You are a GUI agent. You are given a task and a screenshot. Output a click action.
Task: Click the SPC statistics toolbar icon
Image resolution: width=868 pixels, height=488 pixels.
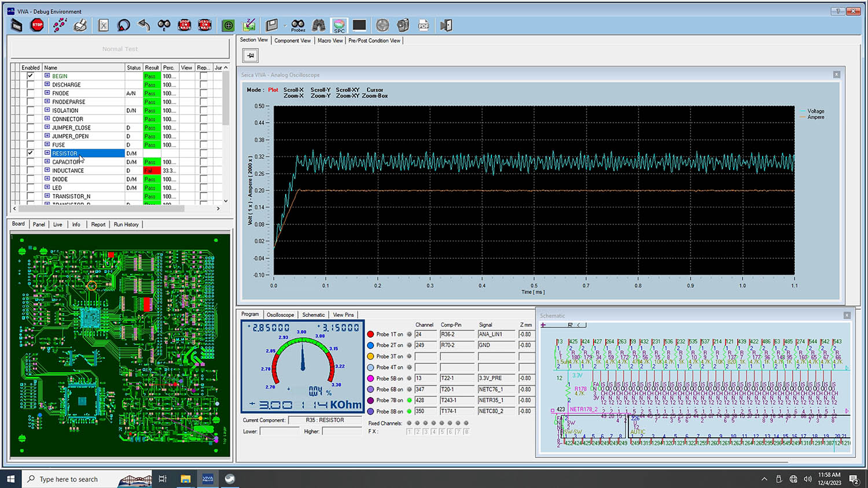pyautogui.click(x=339, y=25)
